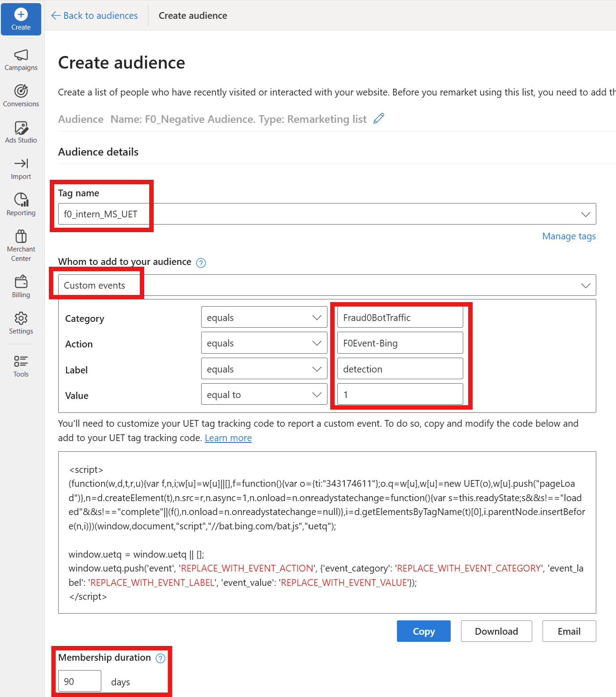Click the Value input field containing 1
The width and height of the screenshot is (616, 697).
coord(400,395)
